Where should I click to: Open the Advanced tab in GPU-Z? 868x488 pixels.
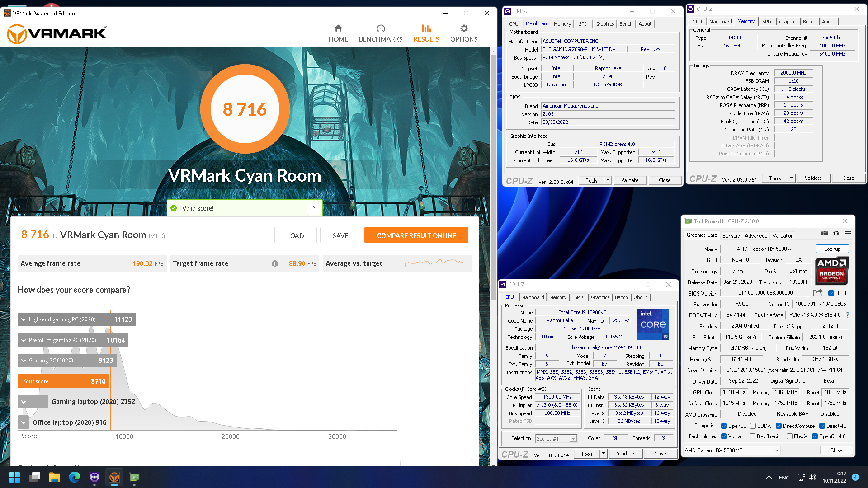point(756,235)
